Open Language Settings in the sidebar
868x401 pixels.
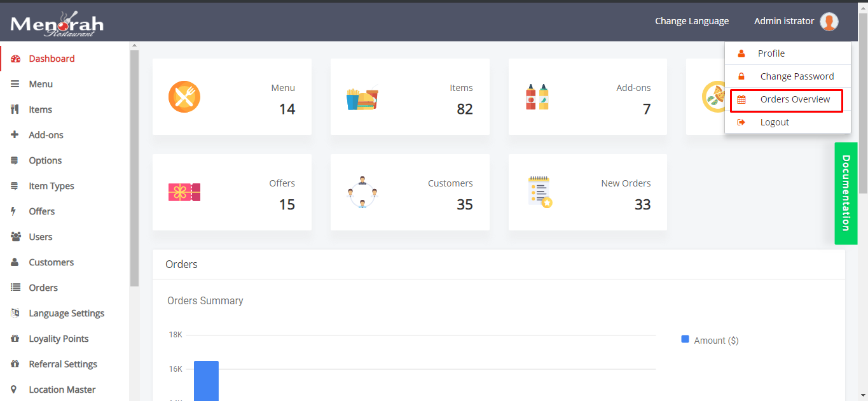(66, 313)
